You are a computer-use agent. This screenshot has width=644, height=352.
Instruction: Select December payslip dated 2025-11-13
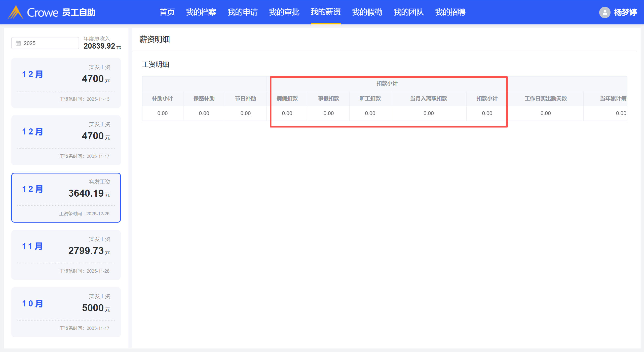click(x=66, y=83)
